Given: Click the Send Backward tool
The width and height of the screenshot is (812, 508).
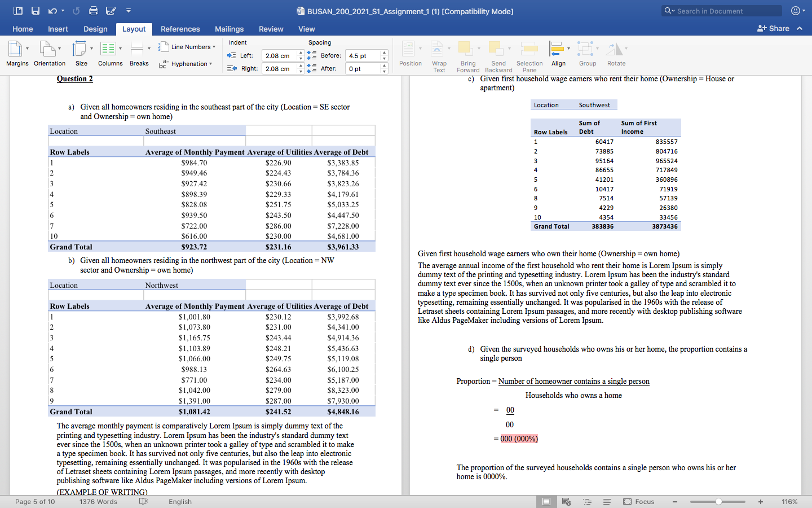Looking at the screenshot, I should click(498, 56).
